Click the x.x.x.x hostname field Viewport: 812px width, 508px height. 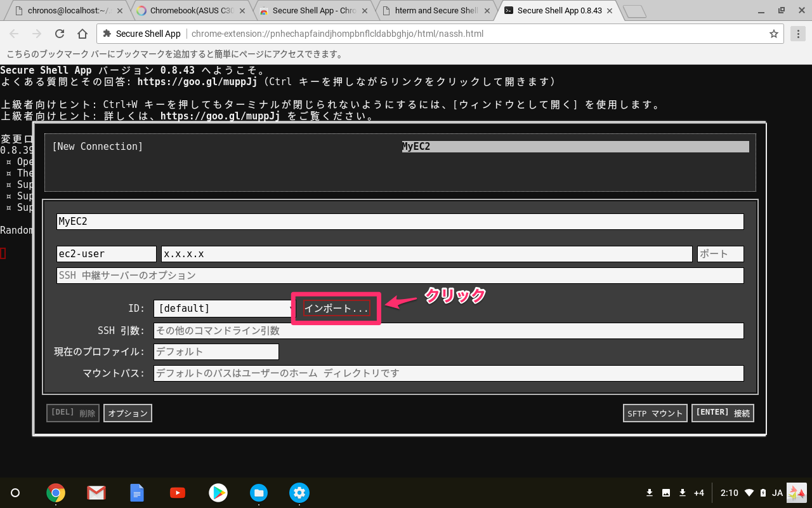coord(427,254)
